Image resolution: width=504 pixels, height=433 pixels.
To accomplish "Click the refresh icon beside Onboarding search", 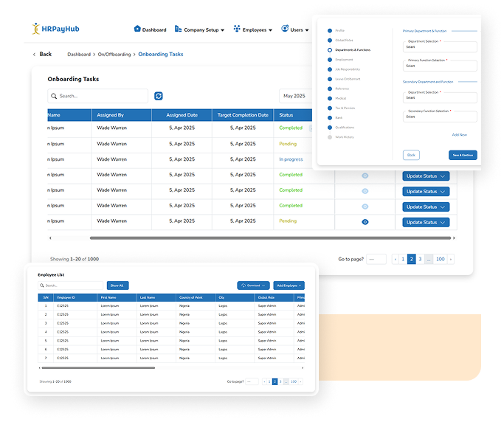I will pyautogui.click(x=158, y=96).
